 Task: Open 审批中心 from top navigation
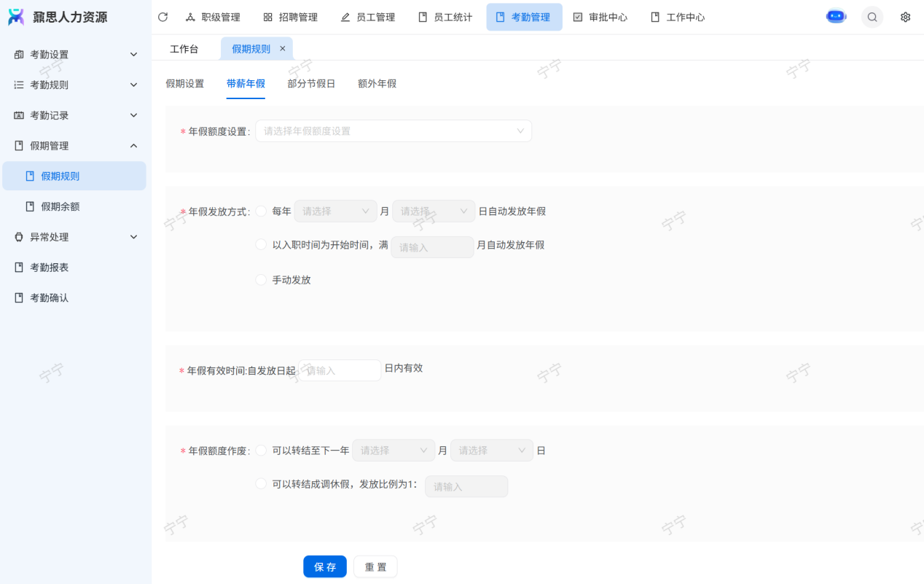(x=600, y=17)
